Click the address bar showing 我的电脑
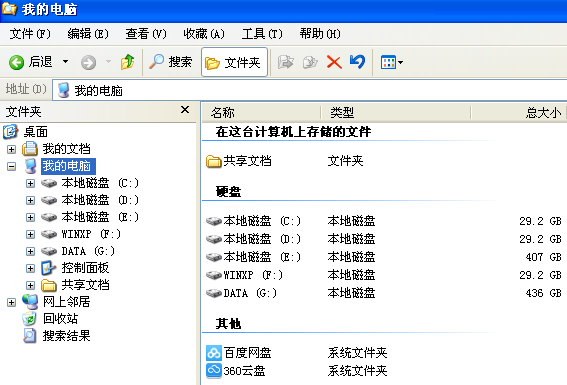 click(310, 90)
